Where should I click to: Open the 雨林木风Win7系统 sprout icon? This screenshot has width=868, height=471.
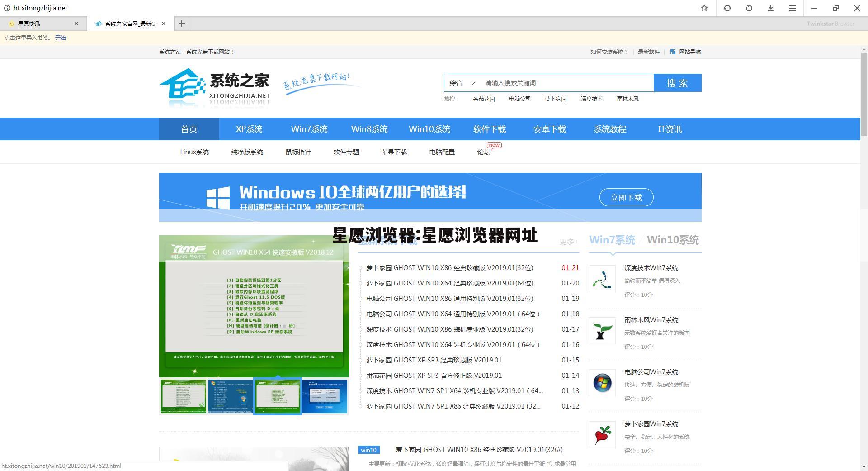pos(602,331)
